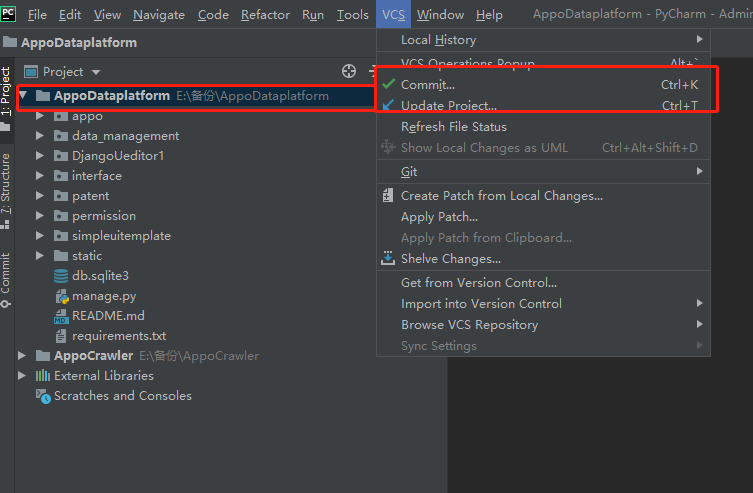Expand the permission folder

point(40,216)
